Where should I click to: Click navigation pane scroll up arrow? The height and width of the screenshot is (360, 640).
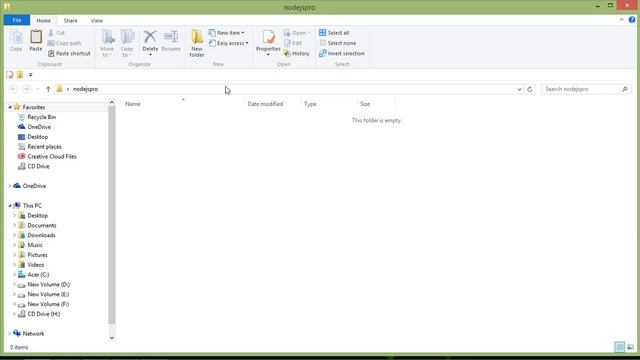112,102
